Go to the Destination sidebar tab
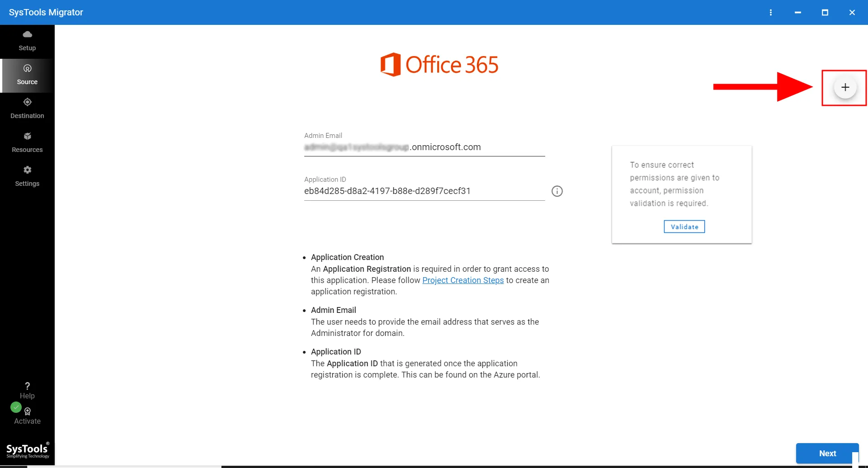Image resolution: width=868 pixels, height=468 pixels. 27,109
